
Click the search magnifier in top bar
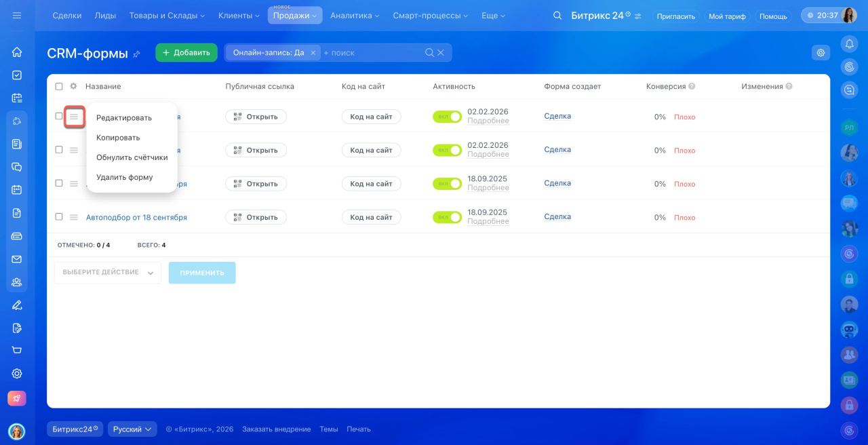click(557, 16)
